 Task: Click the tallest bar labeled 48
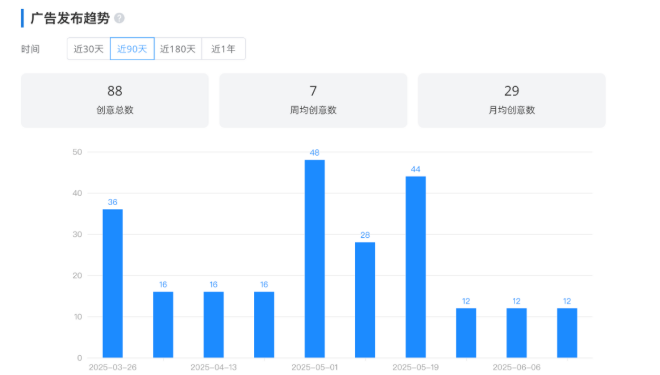coord(315,259)
